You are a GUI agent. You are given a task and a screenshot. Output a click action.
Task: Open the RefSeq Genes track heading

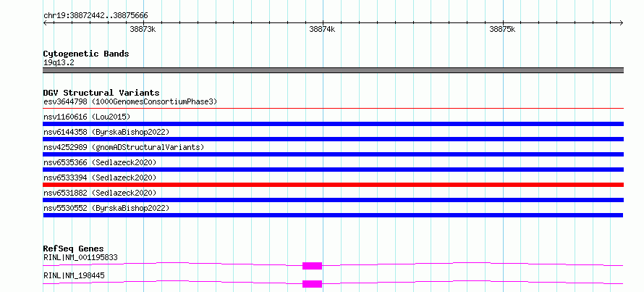[74, 249]
